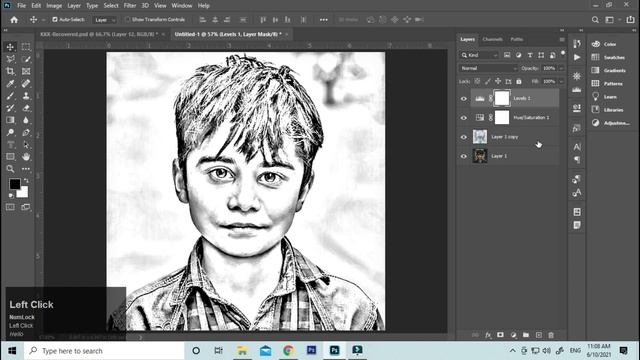The width and height of the screenshot is (640, 360).
Task: Select the Hand tool
Action: [x=26, y=157]
